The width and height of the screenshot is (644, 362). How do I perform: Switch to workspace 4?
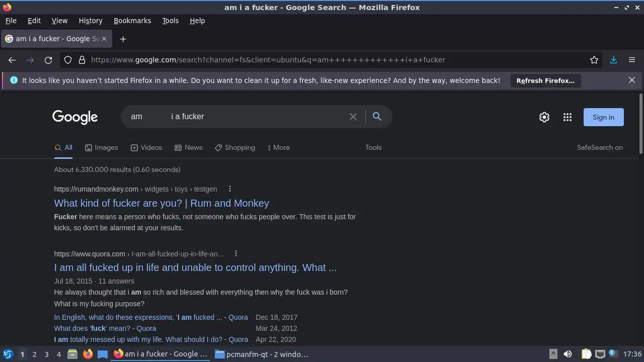58,354
